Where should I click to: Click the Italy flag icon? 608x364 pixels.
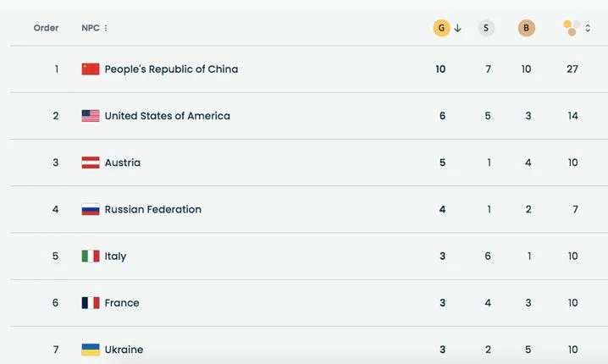click(91, 256)
